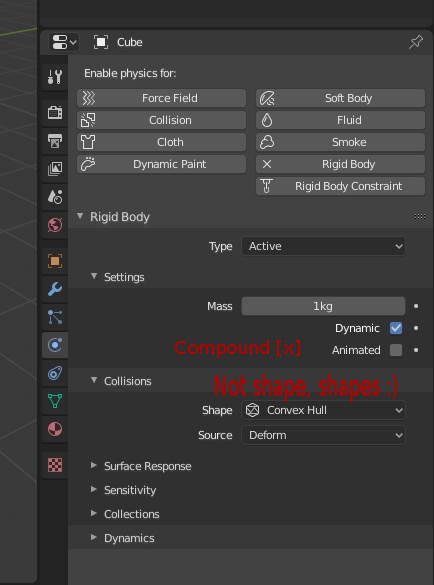Open the collision Shape dropdown
Screen dimensions: 434x585
click(x=323, y=410)
